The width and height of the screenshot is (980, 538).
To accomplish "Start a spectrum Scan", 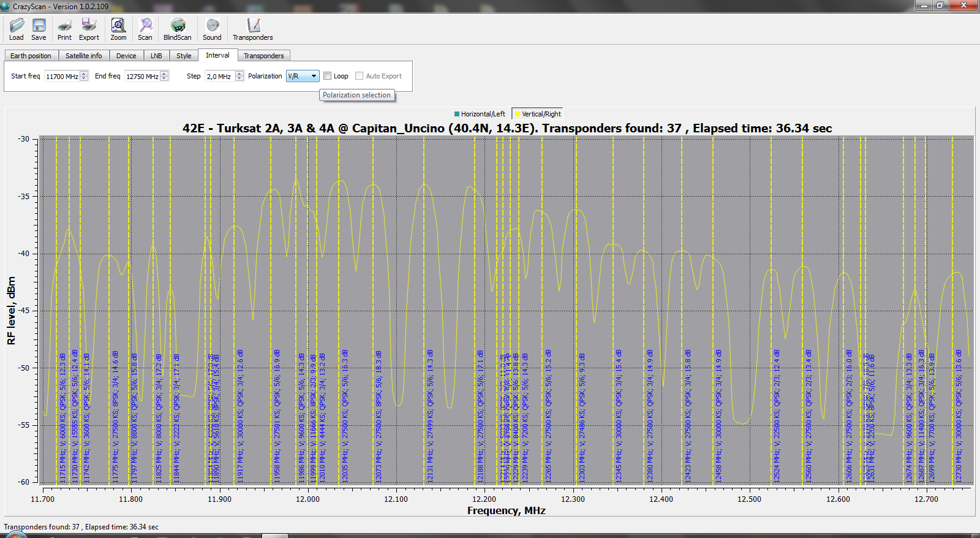I will (145, 29).
